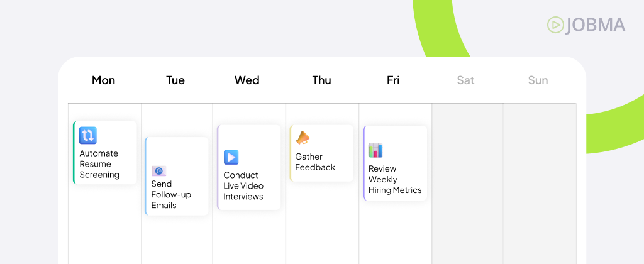
Task: Select the Fri column header
Action: (x=393, y=80)
